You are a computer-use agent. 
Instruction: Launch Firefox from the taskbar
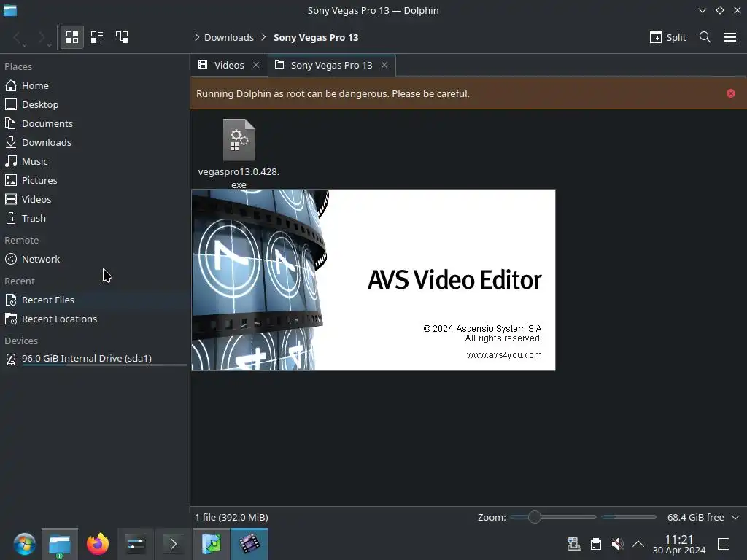click(98, 544)
